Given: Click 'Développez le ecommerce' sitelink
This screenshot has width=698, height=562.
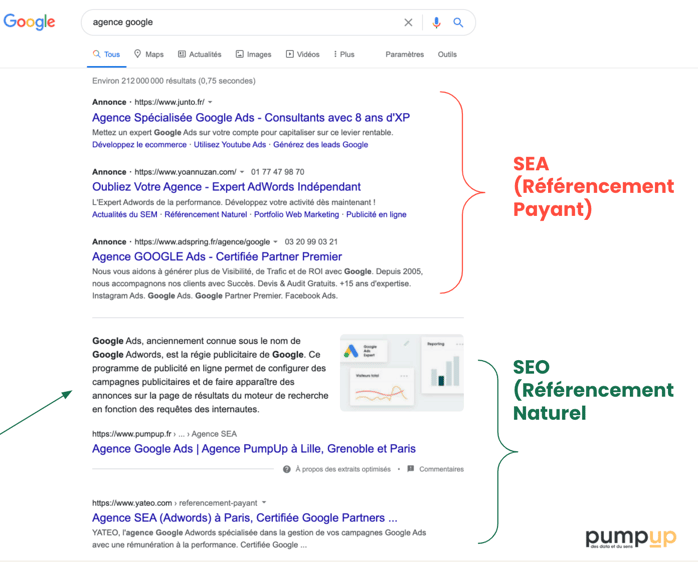Looking at the screenshot, I should (x=139, y=145).
